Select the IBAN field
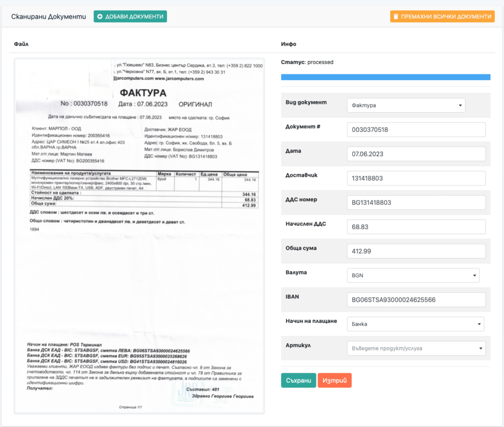504x427 pixels. (x=416, y=299)
